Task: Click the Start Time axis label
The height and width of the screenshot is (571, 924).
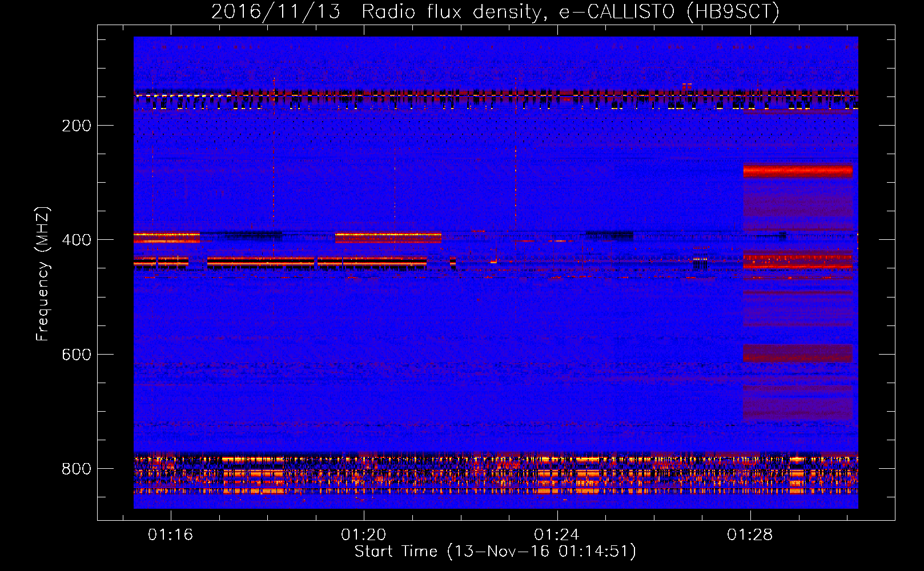Action: (495, 552)
